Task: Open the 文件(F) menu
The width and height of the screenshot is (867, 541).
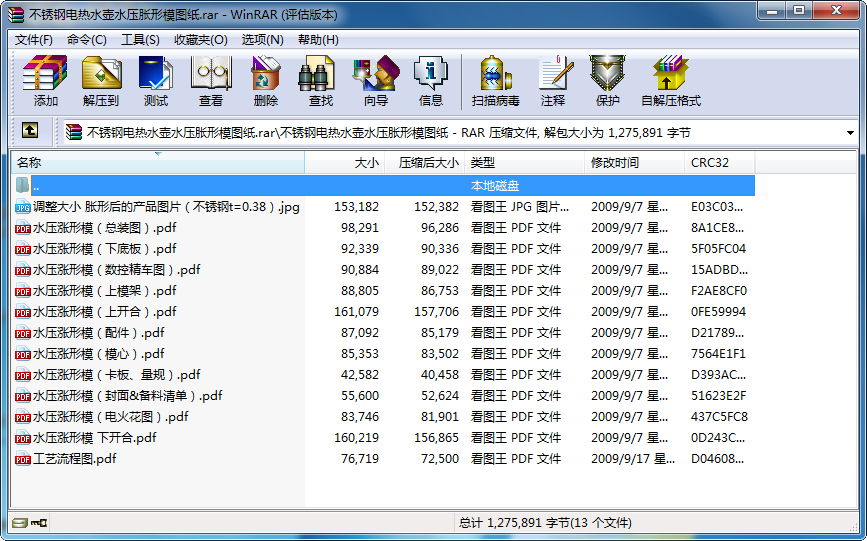Action: [x=34, y=40]
